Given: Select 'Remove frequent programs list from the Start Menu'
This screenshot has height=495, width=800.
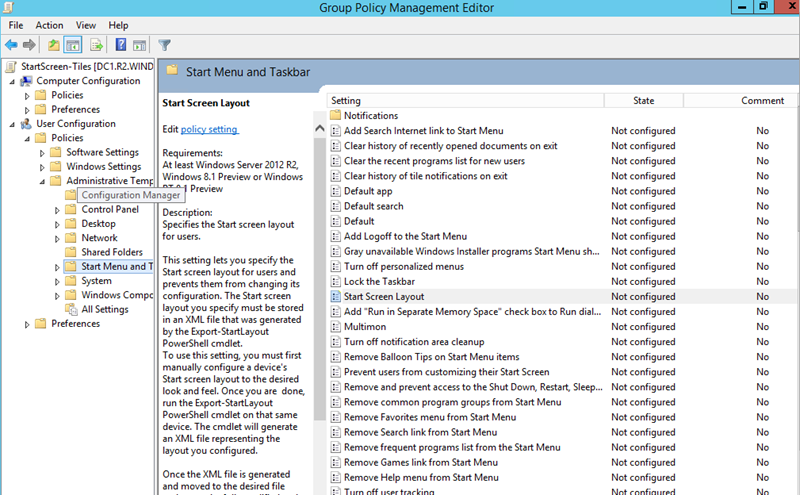Looking at the screenshot, I should (452, 448).
